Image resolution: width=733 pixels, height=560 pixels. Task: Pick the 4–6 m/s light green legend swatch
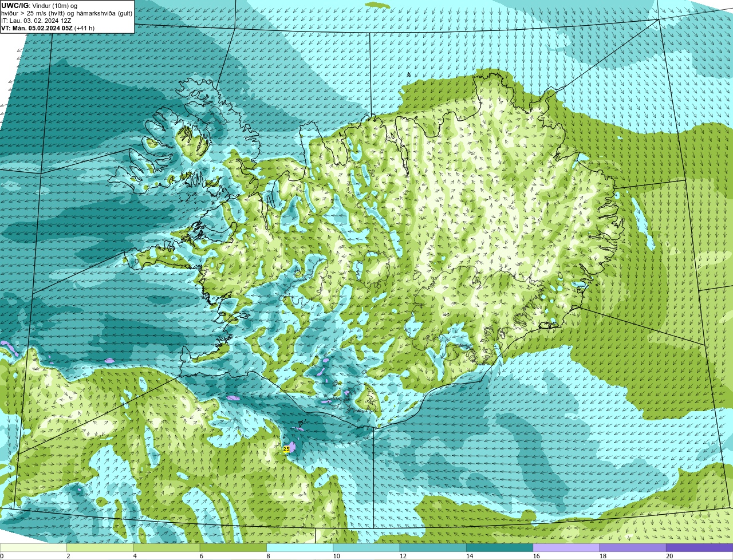coord(167,548)
